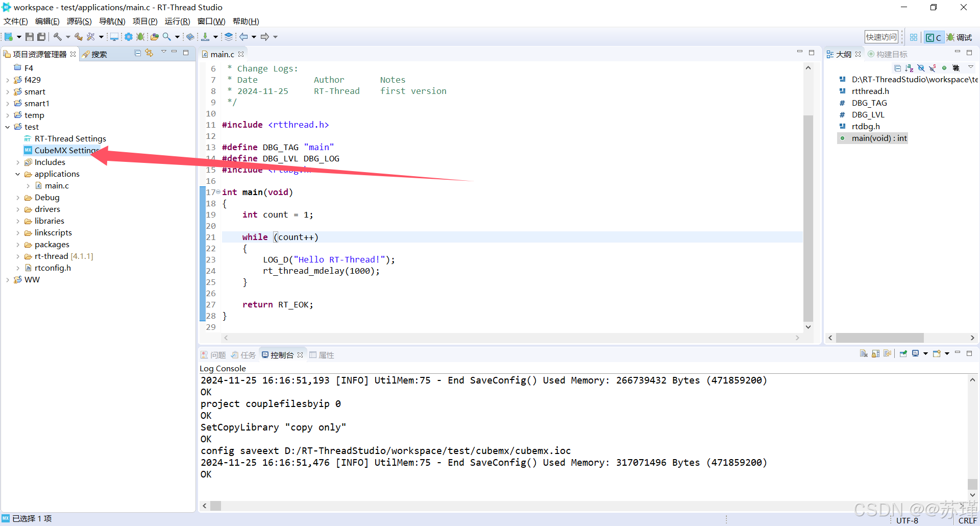Navigate forward with the right arrow icon
Image resolution: width=980 pixels, height=526 pixels.
click(265, 37)
